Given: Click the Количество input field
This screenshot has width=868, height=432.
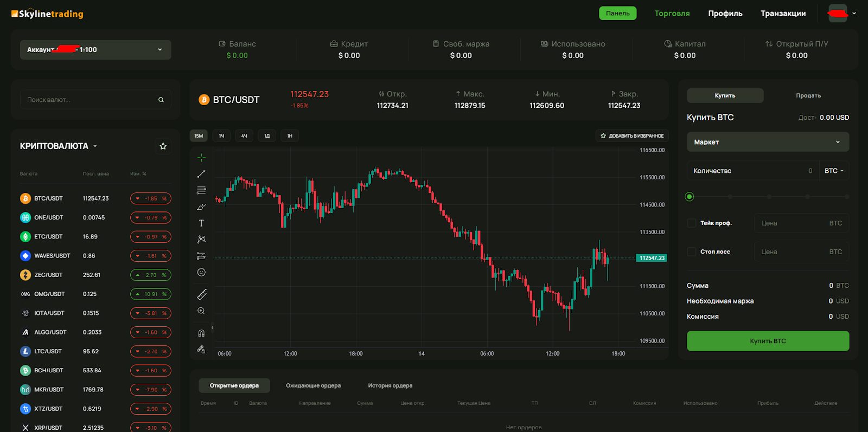Looking at the screenshot, I should pos(754,171).
